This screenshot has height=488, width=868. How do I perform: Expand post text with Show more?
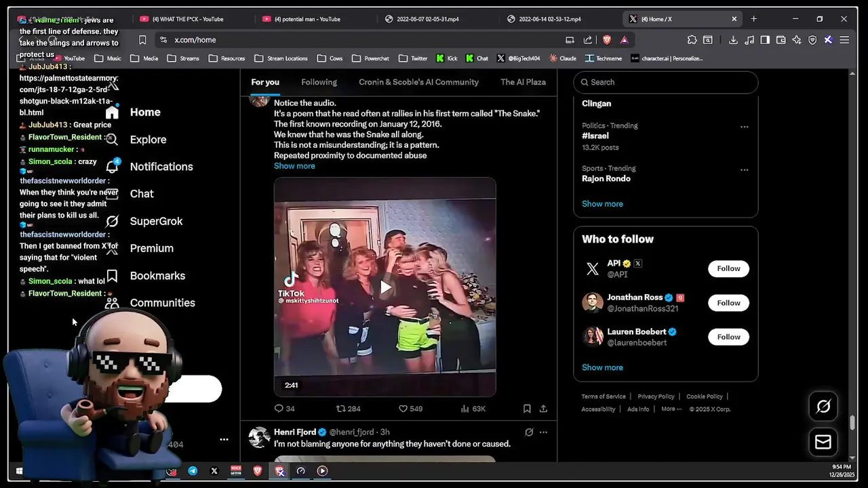pos(294,166)
